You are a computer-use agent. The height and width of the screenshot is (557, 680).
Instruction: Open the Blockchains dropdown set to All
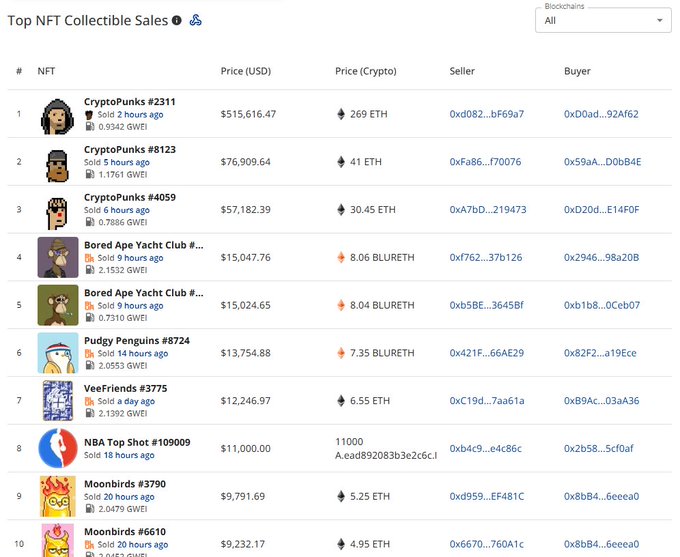pyautogui.click(x=603, y=20)
